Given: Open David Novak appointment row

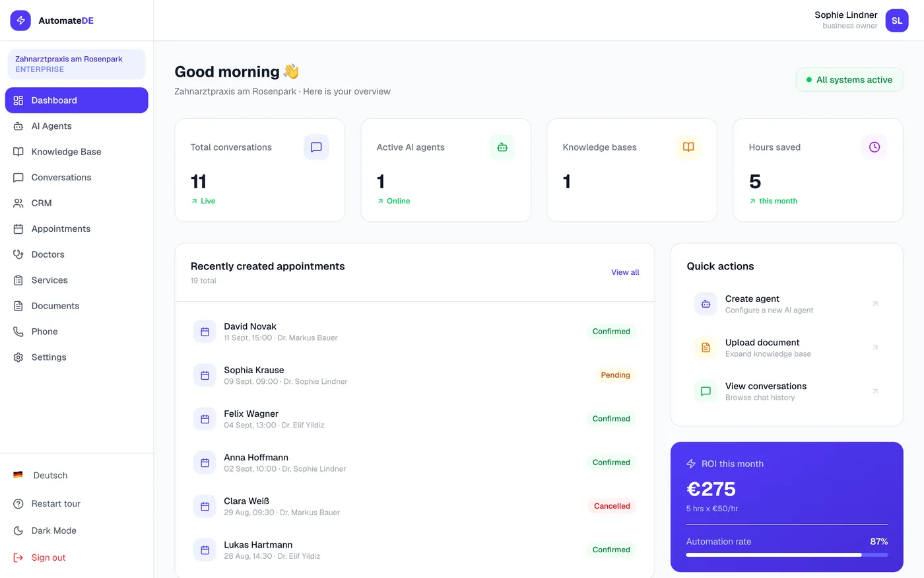Looking at the screenshot, I should point(414,332).
